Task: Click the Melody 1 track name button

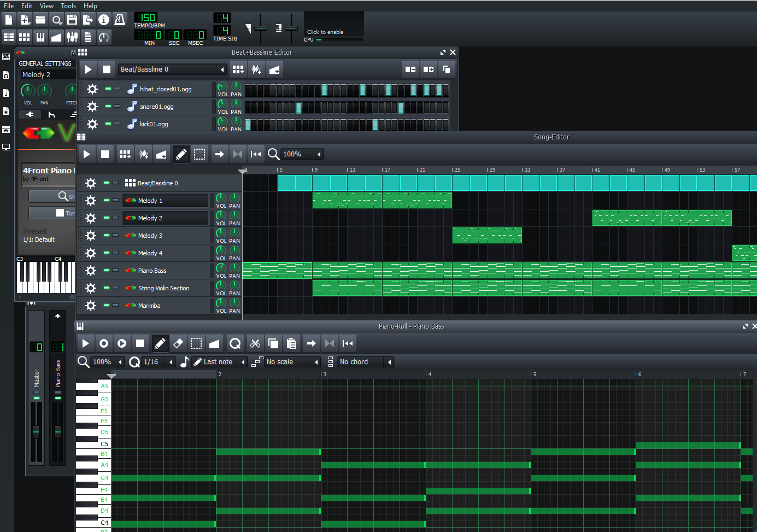Action: tap(165, 201)
